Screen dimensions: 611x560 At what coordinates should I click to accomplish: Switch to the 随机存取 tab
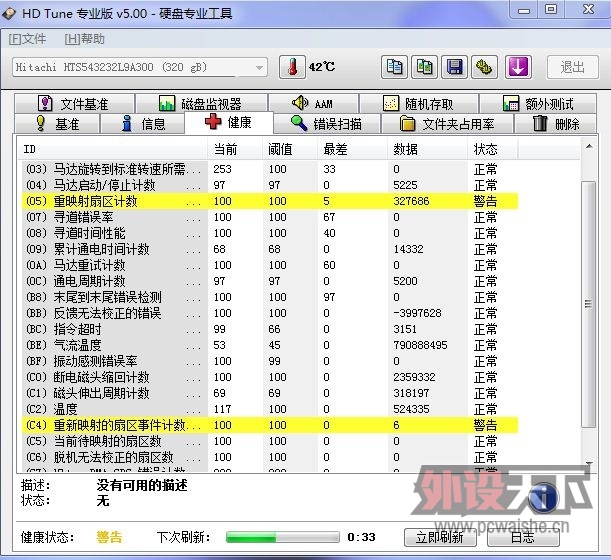[419, 104]
